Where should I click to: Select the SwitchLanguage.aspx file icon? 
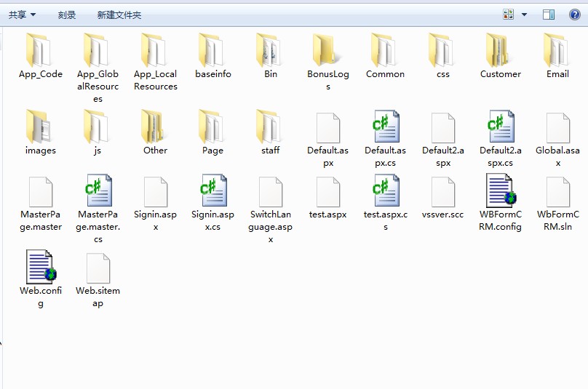point(271,192)
